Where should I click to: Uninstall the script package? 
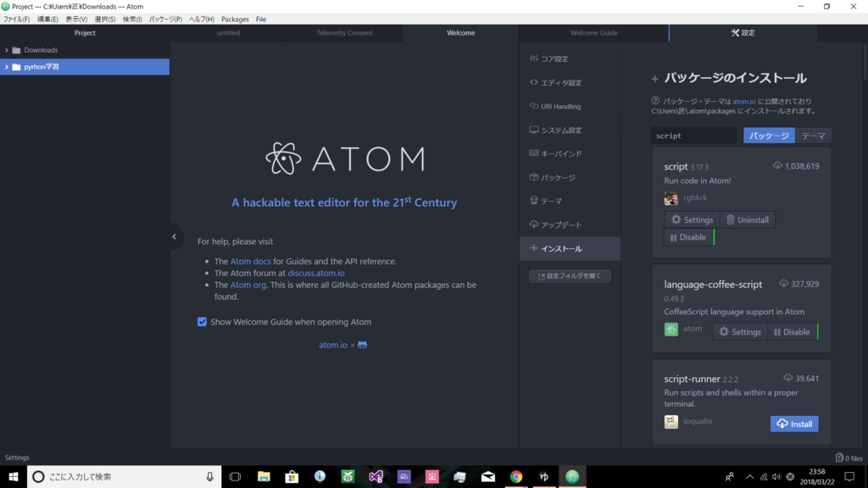(748, 219)
